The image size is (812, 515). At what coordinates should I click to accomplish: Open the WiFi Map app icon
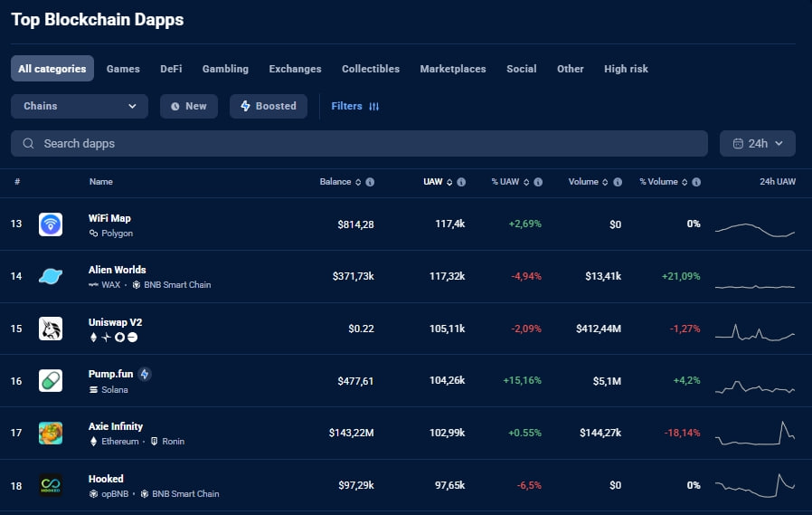51,224
